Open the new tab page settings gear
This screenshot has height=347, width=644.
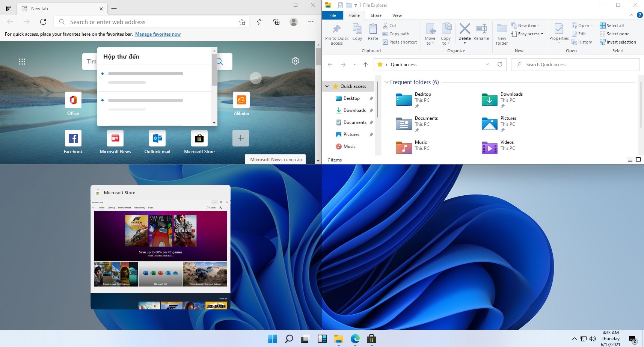click(296, 60)
